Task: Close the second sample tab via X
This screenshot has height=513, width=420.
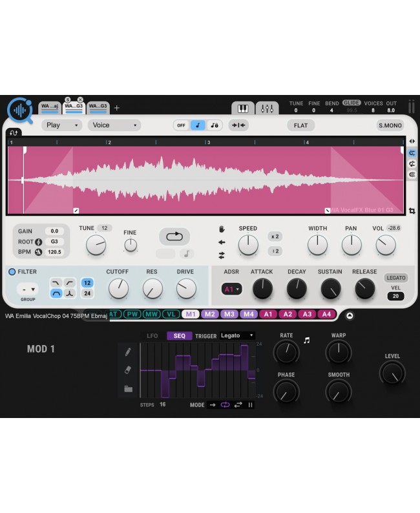Action: (x=80, y=99)
